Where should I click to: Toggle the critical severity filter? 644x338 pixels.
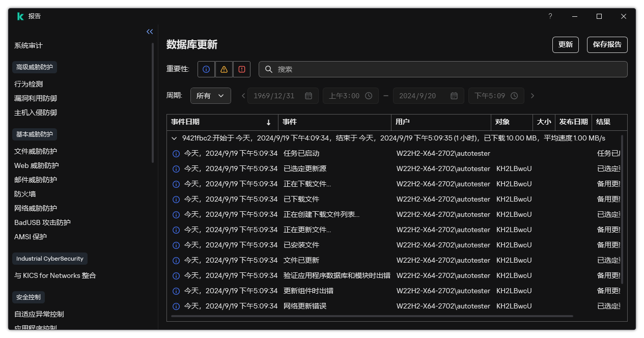click(x=241, y=69)
